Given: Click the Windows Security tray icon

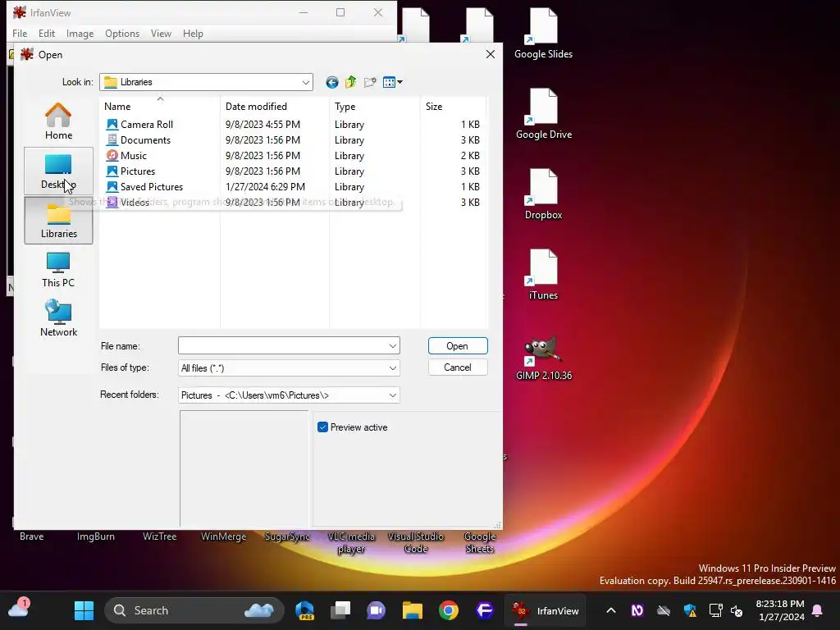Looking at the screenshot, I should [690, 610].
